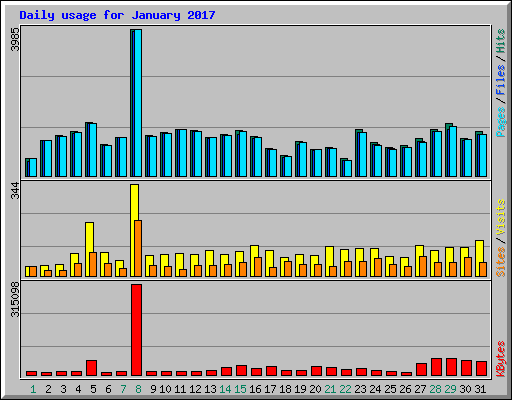The height and width of the screenshot is (400, 512).
Task: Click day 1 on the x-axis
Action: (x=33, y=389)
